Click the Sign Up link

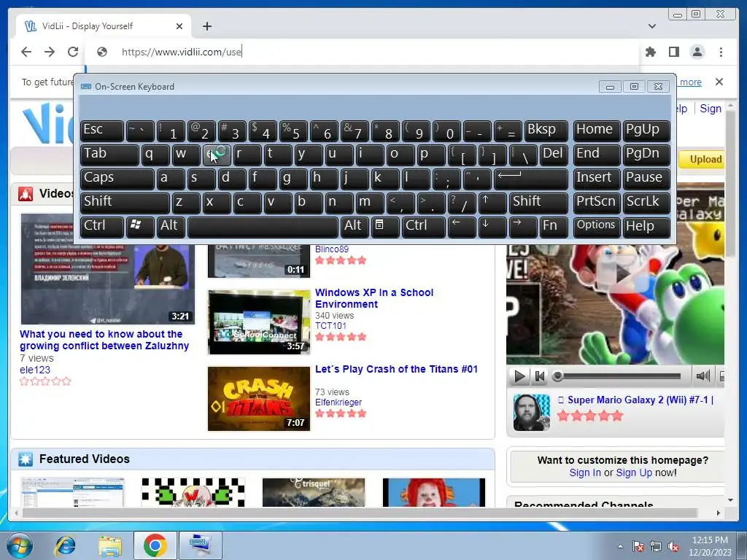click(634, 472)
